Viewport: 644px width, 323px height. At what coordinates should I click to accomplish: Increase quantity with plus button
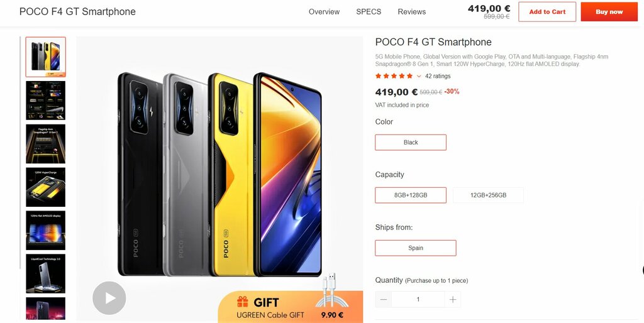coord(453,300)
